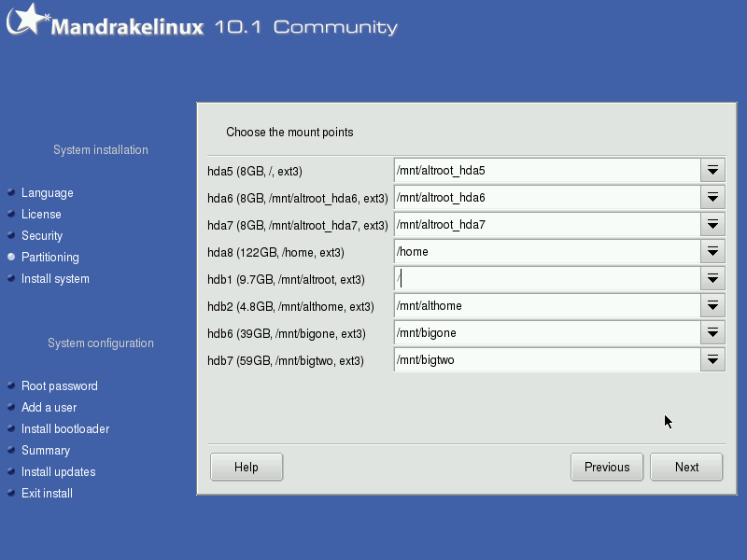This screenshot has width=747, height=560.
Task: Click the /mnt/bigtwo mount point field
Action: (x=547, y=360)
